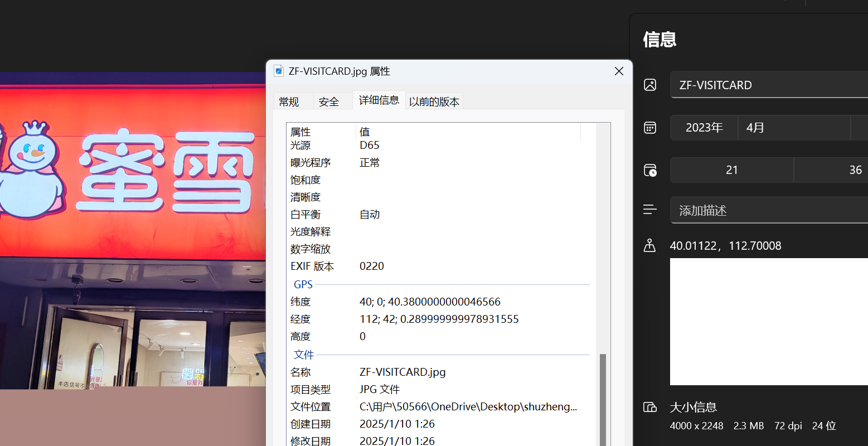Click the calendar icon beside 2023年 date

tap(649, 128)
